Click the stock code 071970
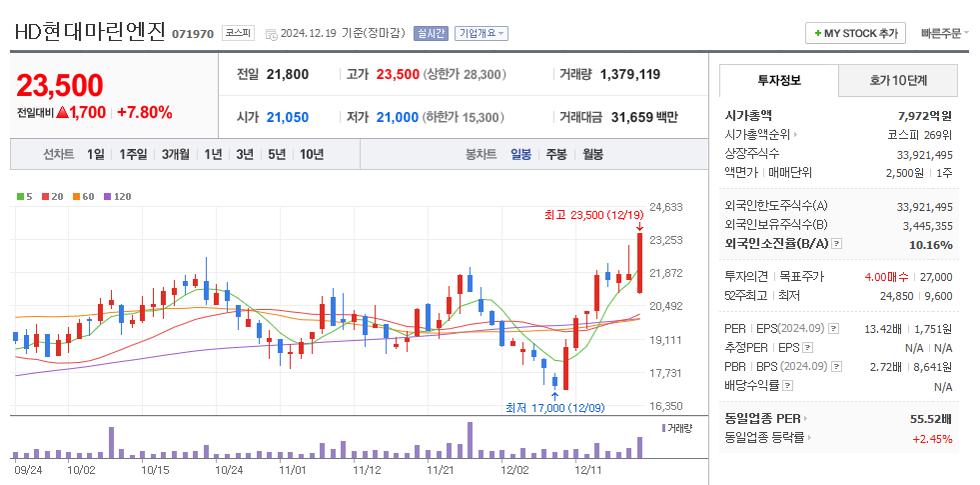The width and height of the screenshot is (980, 485). pos(193,34)
